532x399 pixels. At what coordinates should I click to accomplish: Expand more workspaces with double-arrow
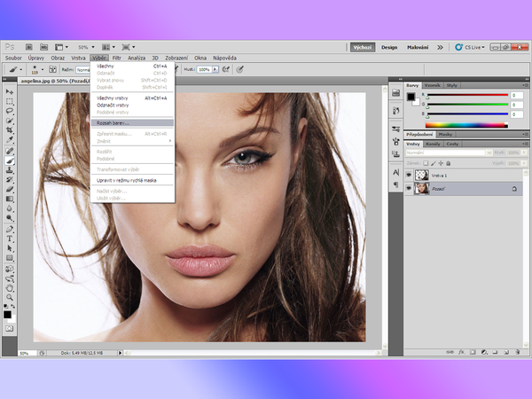tap(441, 47)
